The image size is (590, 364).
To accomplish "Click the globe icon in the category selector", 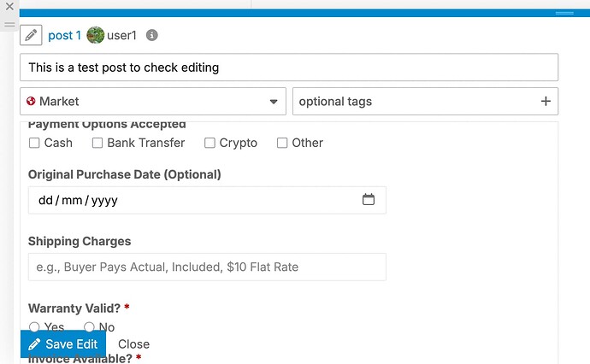I will click(31, 101).
